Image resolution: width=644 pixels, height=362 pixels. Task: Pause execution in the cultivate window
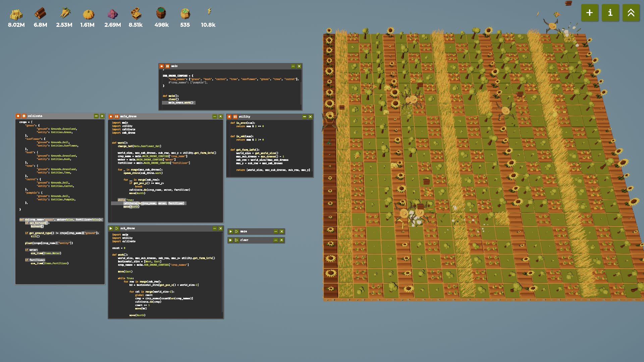tap(24, 116)
